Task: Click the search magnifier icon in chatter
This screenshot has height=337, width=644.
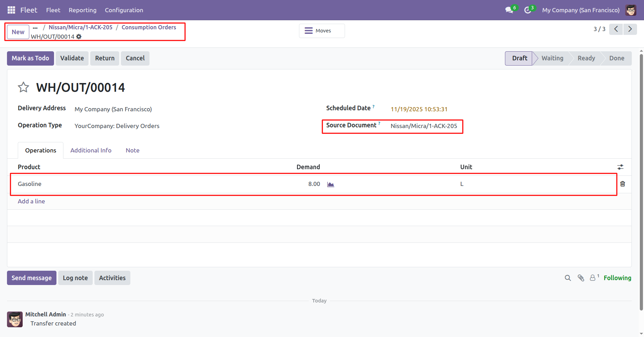Action: click(x=568, y=278)
